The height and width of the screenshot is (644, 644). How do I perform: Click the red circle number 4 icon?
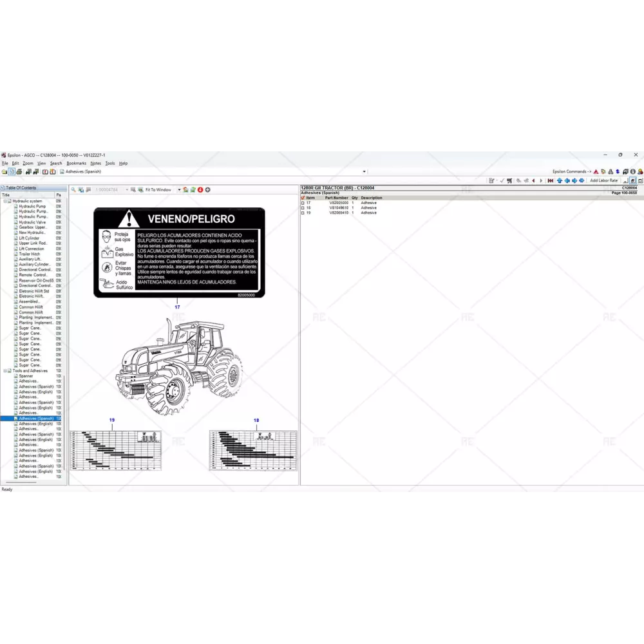[x=200, y=190]
